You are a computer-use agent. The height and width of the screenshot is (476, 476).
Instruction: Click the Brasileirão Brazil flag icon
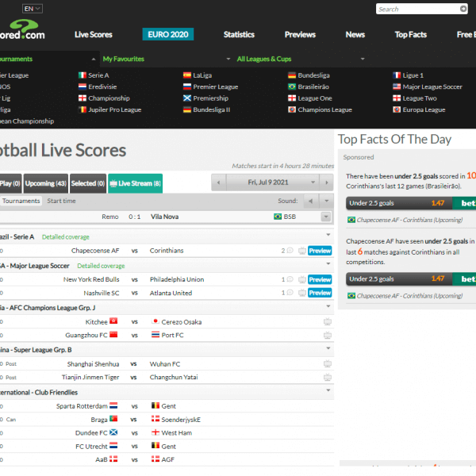coord(292,86)
